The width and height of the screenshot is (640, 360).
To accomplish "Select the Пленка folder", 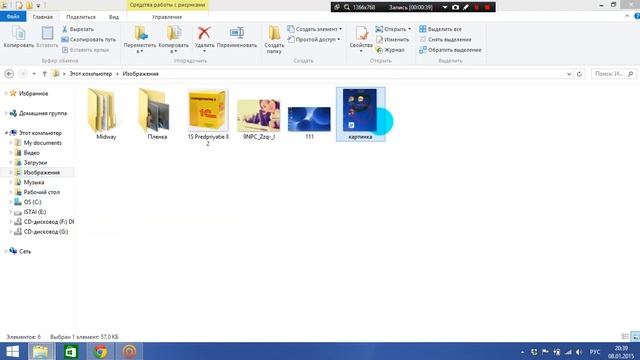I will coord(157,114).
